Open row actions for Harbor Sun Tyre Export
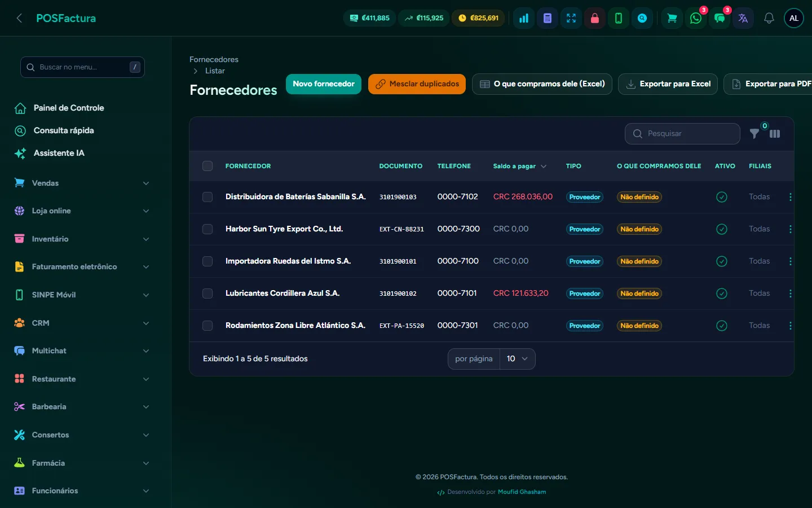 (791, 229)
